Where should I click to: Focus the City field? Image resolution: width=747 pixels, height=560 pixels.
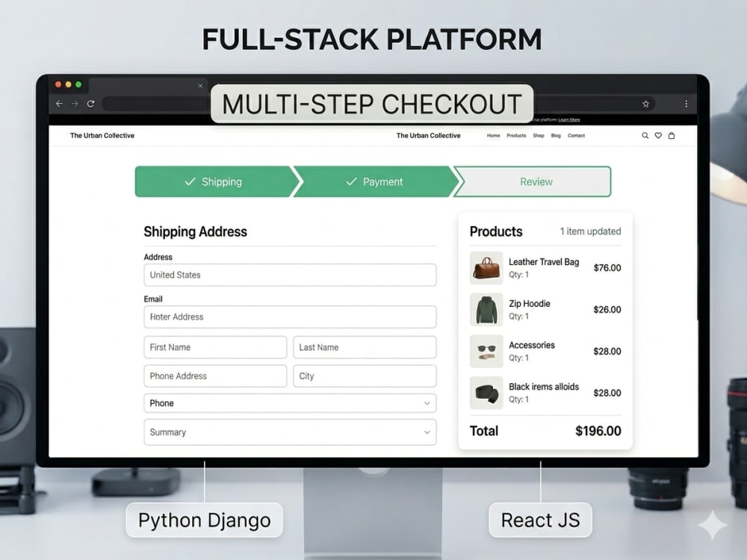pos(365,376)
